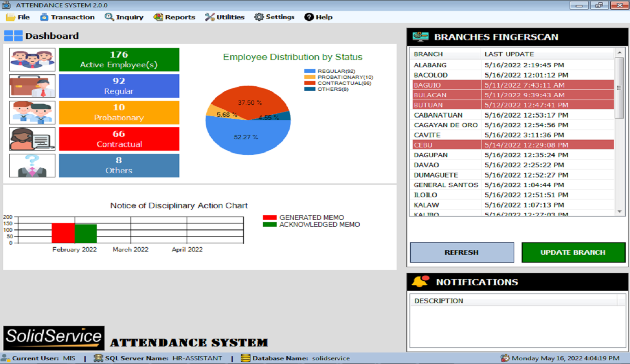The height and width of the screenshot is (364, 630).
Task: Select the GENERAL SANTOS row
Action: [x=512, y=185]
